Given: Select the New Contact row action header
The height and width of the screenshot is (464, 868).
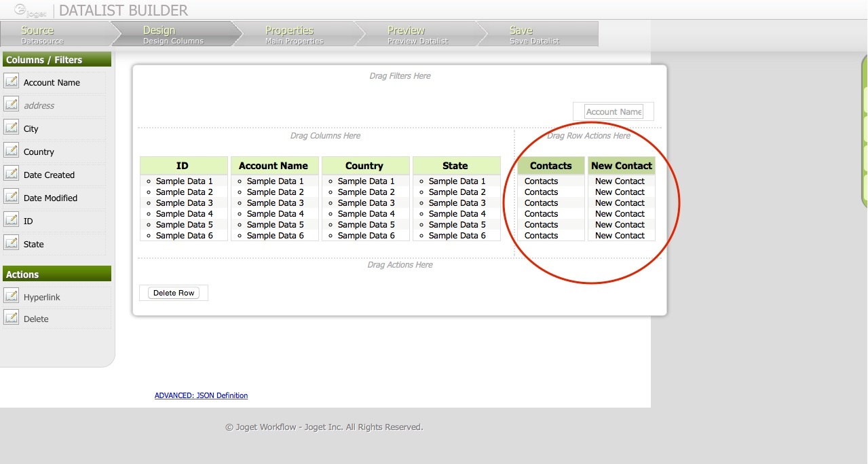Looking at the screenshot, I should click(621, 166).
